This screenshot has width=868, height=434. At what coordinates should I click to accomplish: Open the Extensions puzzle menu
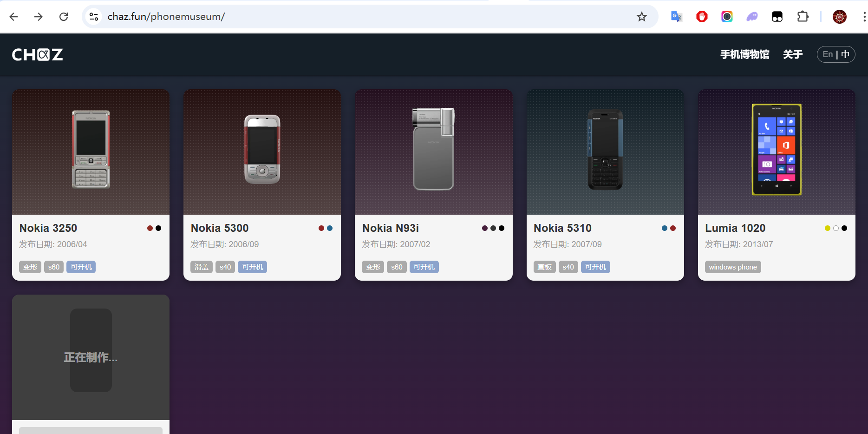pyautogui.click(x=803, y=17)
